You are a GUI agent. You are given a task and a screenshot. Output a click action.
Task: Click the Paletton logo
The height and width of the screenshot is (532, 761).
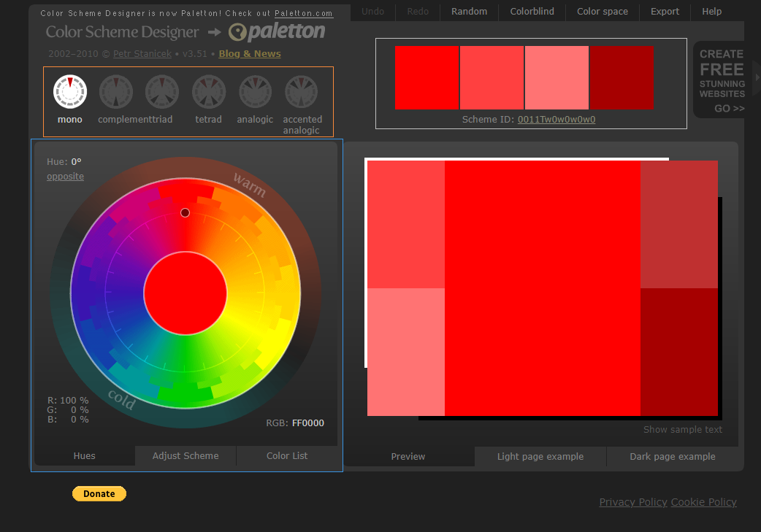pyautogui.click(x=277, y=32)
